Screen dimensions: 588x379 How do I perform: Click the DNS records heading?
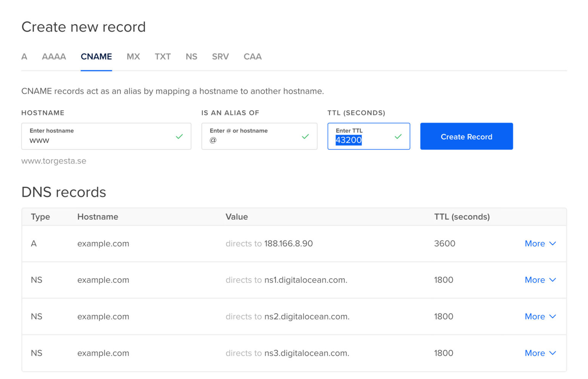[64, 192]
